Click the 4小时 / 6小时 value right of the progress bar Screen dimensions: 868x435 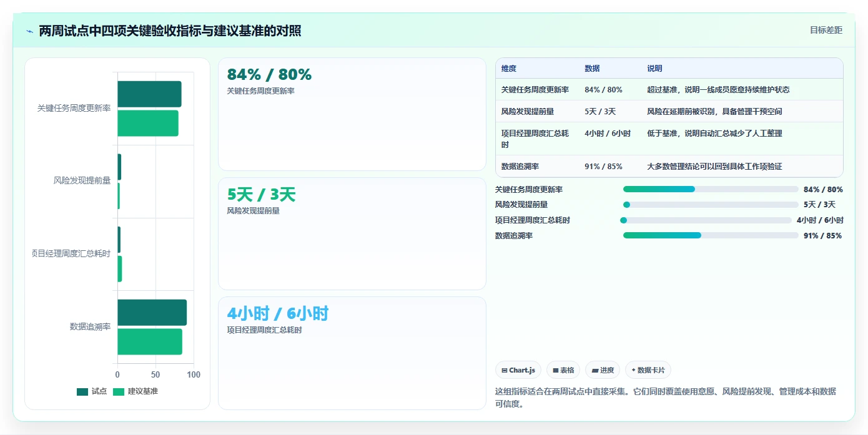[x=820, y=220]
